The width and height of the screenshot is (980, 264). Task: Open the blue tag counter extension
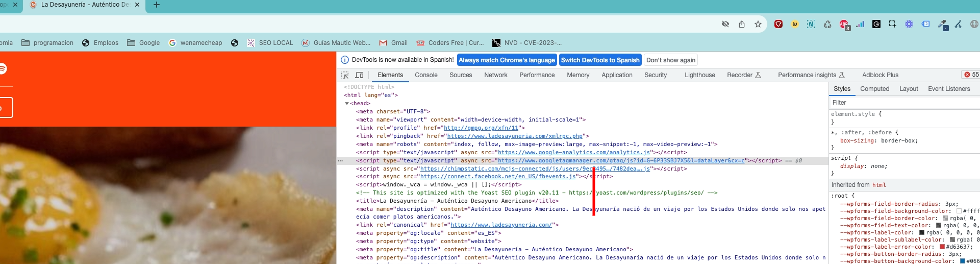click(925, 24)
